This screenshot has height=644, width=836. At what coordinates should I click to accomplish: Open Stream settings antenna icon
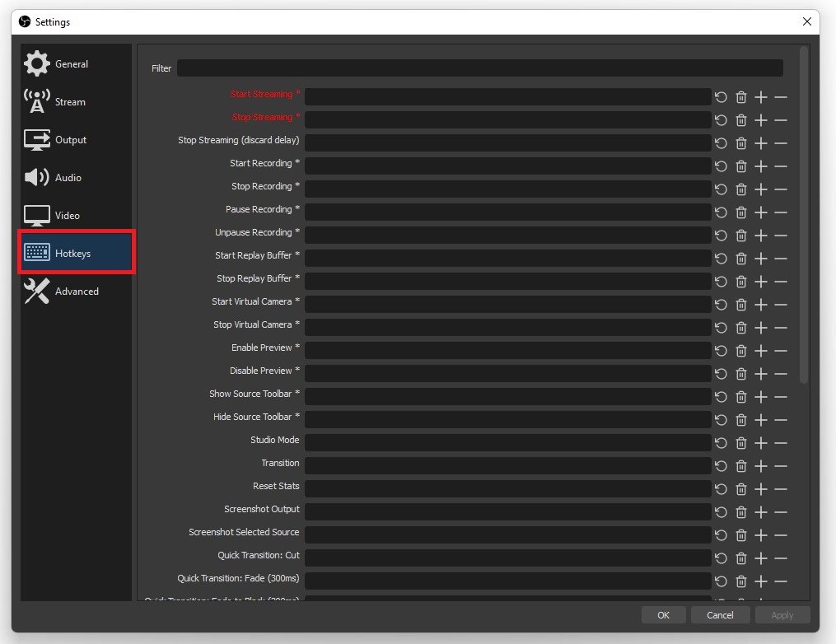37,101
